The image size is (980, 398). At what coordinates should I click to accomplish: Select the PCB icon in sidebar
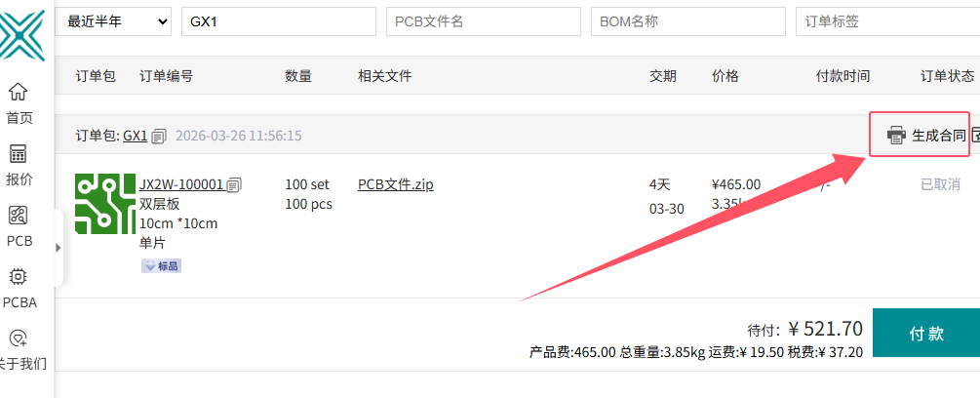19,216
